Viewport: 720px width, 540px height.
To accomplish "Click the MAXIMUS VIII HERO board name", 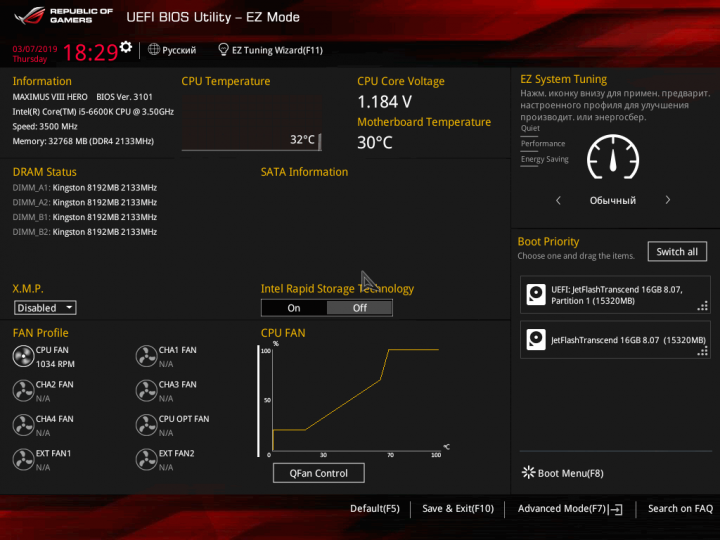I will 50,97.
